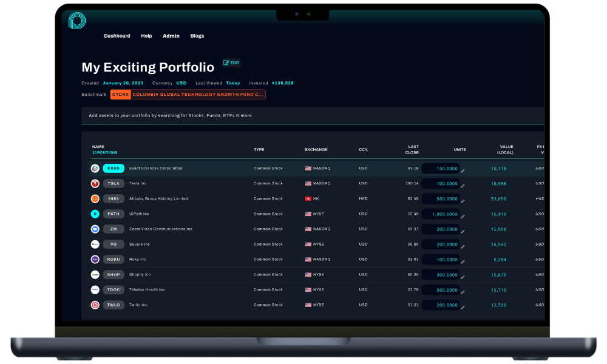Click the Twilio company logo icon

(95, 305)
